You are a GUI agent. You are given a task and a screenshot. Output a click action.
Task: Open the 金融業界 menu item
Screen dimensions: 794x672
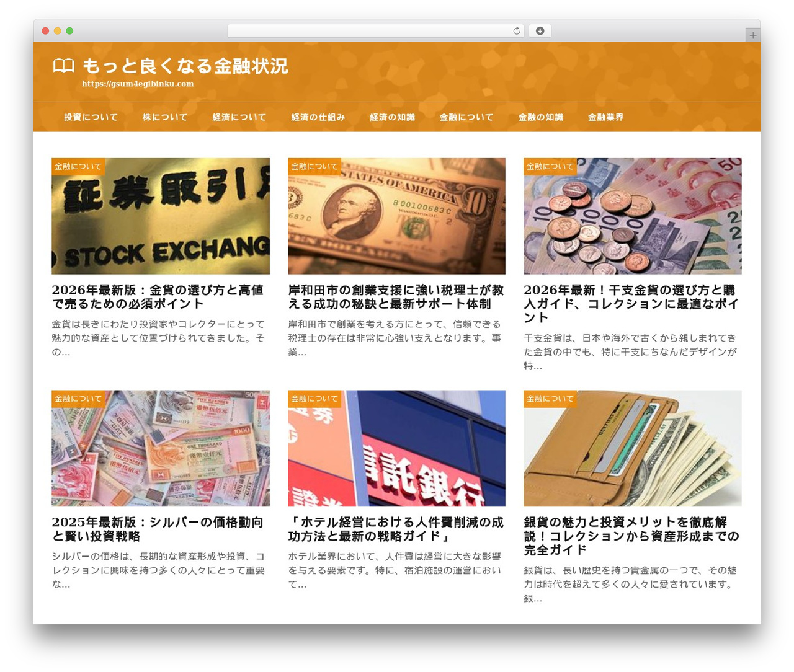tap(606, 117)
